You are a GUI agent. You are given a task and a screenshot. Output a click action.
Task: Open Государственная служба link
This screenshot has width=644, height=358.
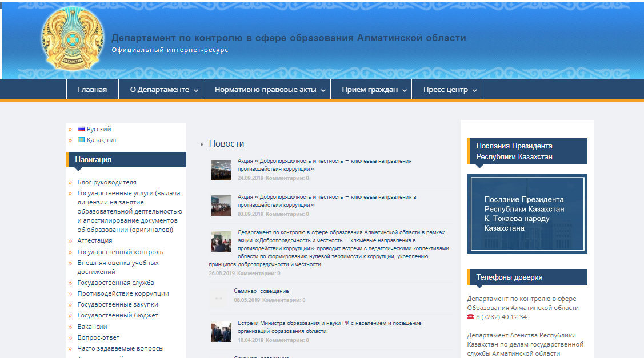116,283
